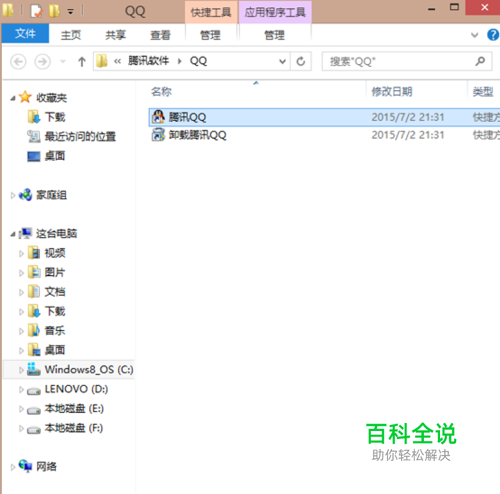Expand the LENOVO (D:) drive node
The height and width of the screenshot is (494, 500).
(21, 389)
